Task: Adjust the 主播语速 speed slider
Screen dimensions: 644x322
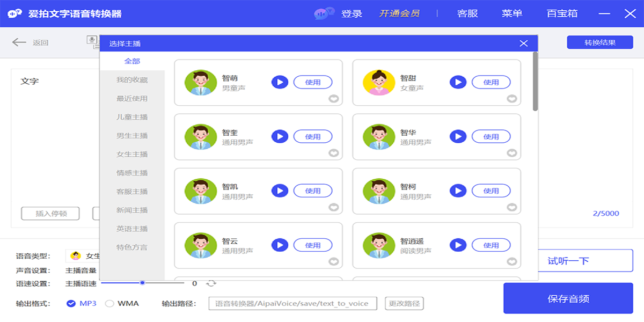Action: (x=143, y=283)
